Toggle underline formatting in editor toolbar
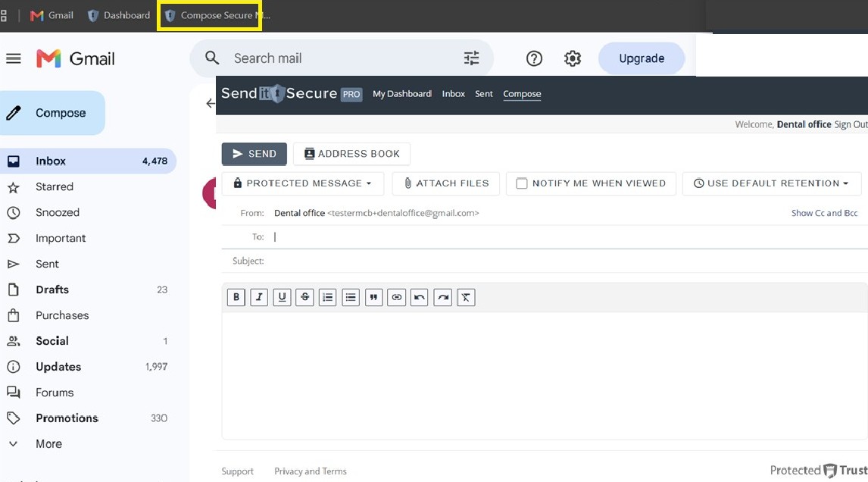 point(282,298)
